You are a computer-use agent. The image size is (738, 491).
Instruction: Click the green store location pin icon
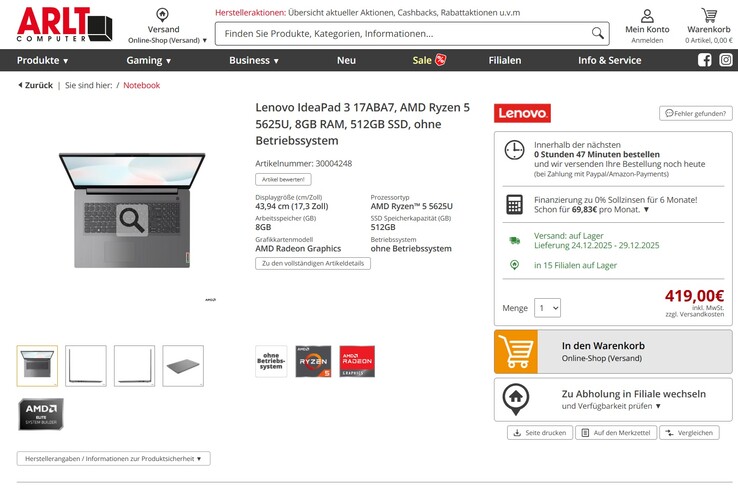pyautogui.click(x=514, y=265)
